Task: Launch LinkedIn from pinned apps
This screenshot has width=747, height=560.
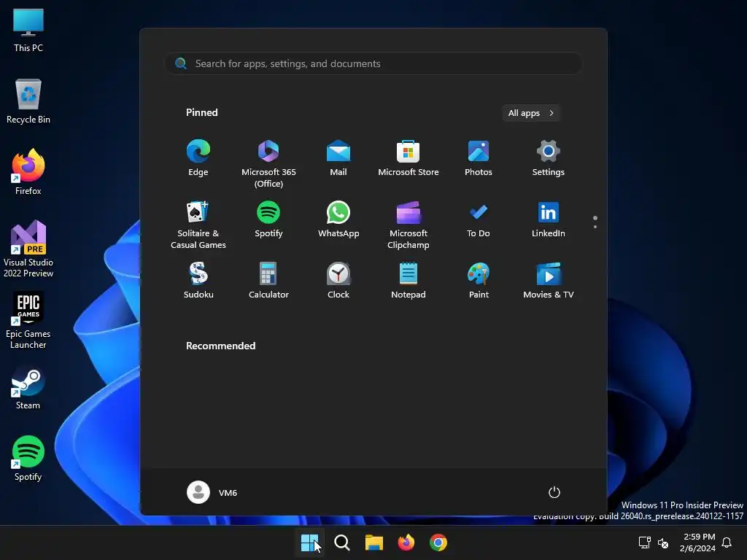Action: (x=549, y=219)
